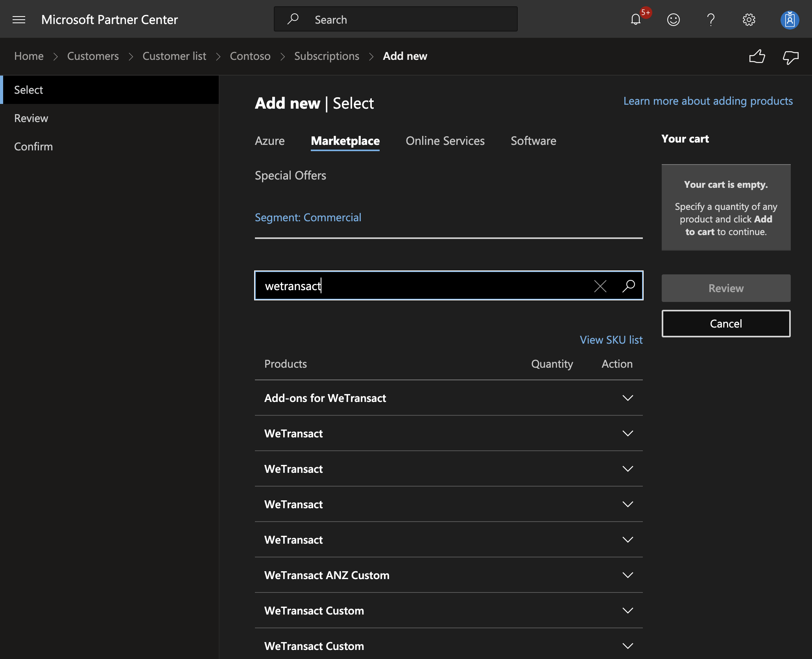The image size is (812, 659).
Task: Open the Special Offers tab
Action: tap(290, 176)
